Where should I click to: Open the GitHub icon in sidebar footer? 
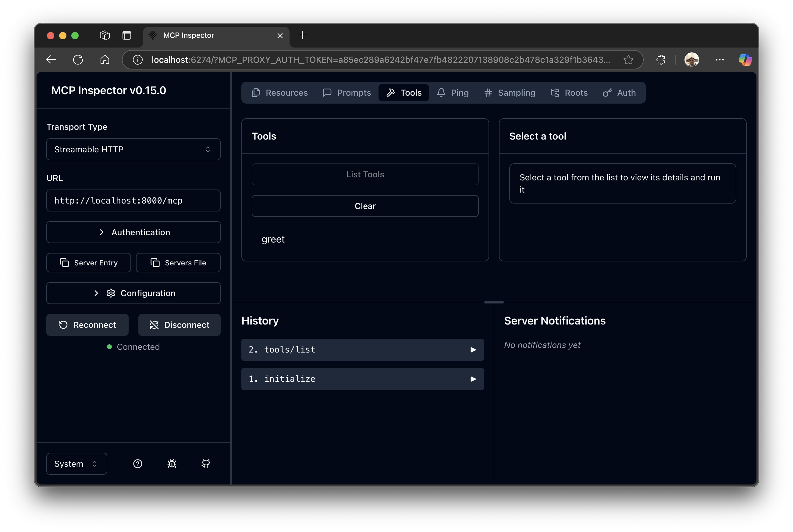tap(206, 464)
